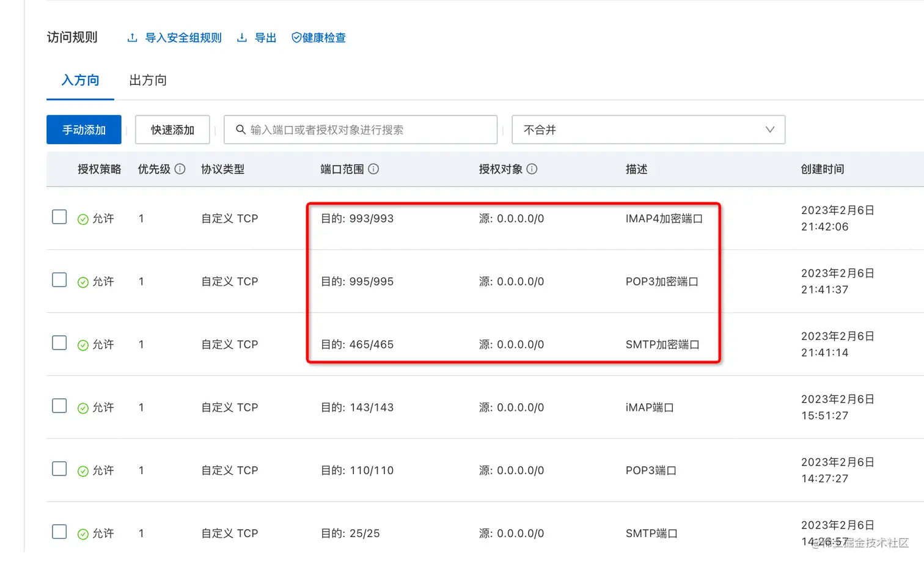Check the box for the 465/465 rule
Image resolution: width=924 pixels, height=564 pixels.
click(59, 343)
